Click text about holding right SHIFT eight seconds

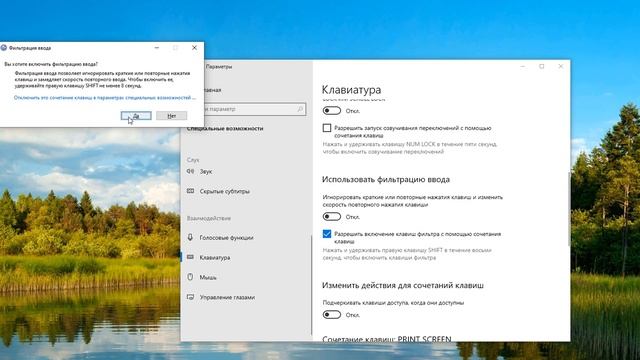[x=407, y=254]
